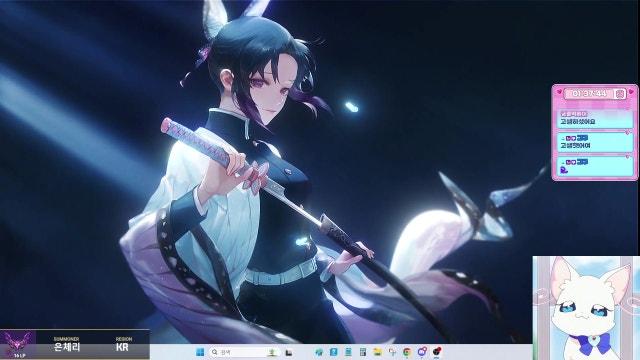The height and width of the screenshot is (360, 640).
Task: Open the teal notepad app in taskbar
Action: (348, 352)
